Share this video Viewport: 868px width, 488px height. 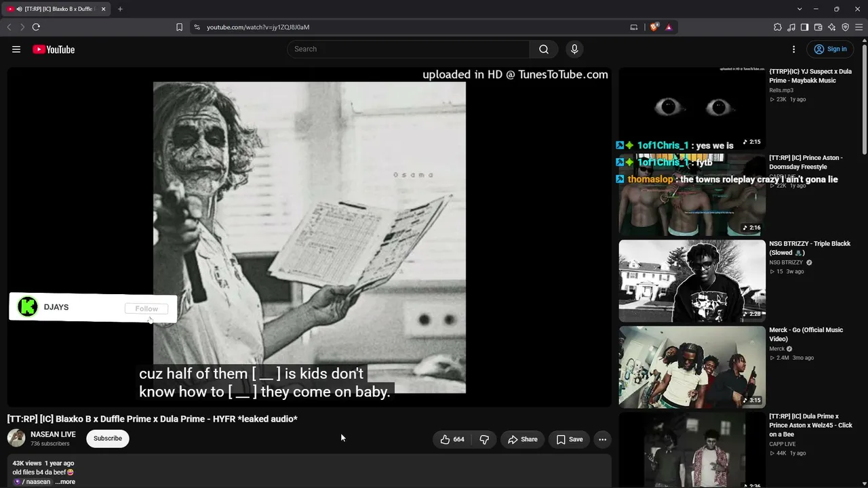523,439
